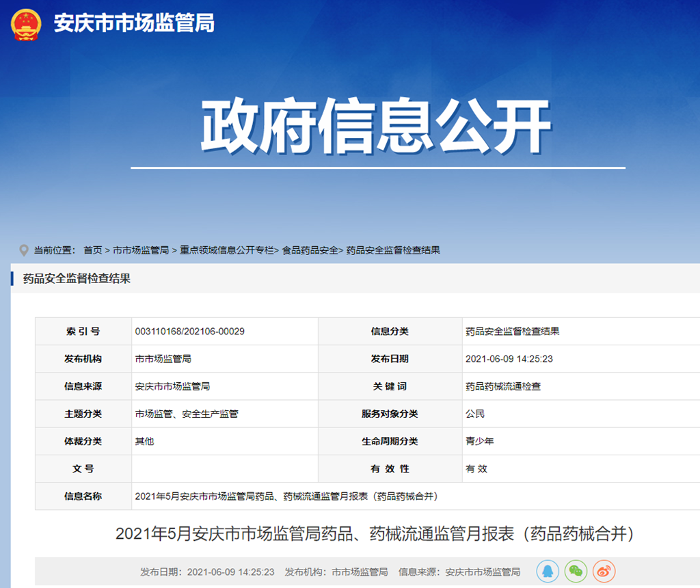Select the 市市场监管局 table value

(x=163, y=359)
